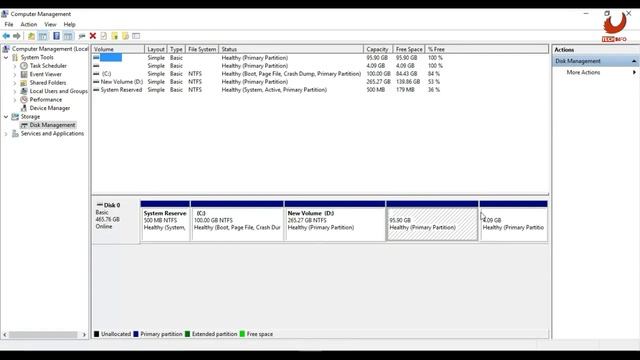Toggle the Show/Hide Action Pane toolbar icon
The width and height of the screenshot is (640, 360).
click(68, 36)
